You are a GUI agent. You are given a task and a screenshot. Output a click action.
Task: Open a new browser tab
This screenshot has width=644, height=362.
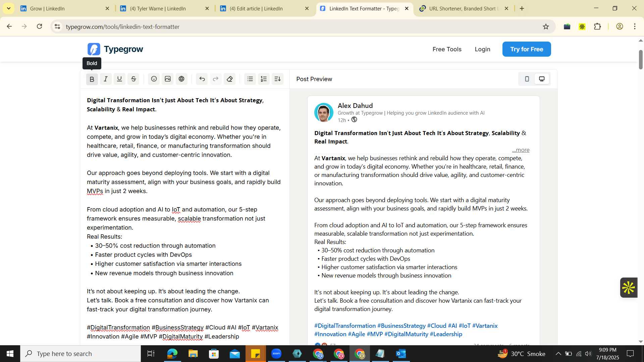point(522,9)
